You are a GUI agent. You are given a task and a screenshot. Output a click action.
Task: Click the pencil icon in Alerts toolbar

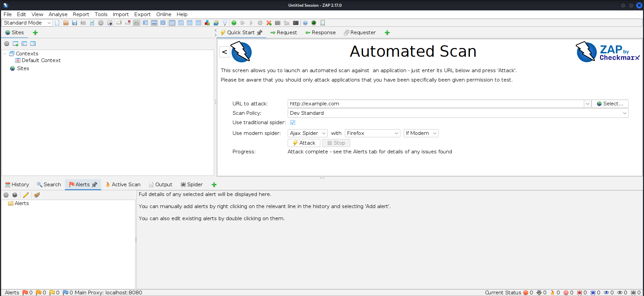26,195
